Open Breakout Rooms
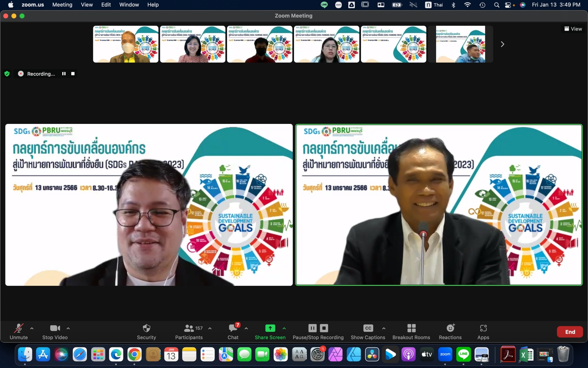Screen dimensions: 588x368 click(411, 329)
